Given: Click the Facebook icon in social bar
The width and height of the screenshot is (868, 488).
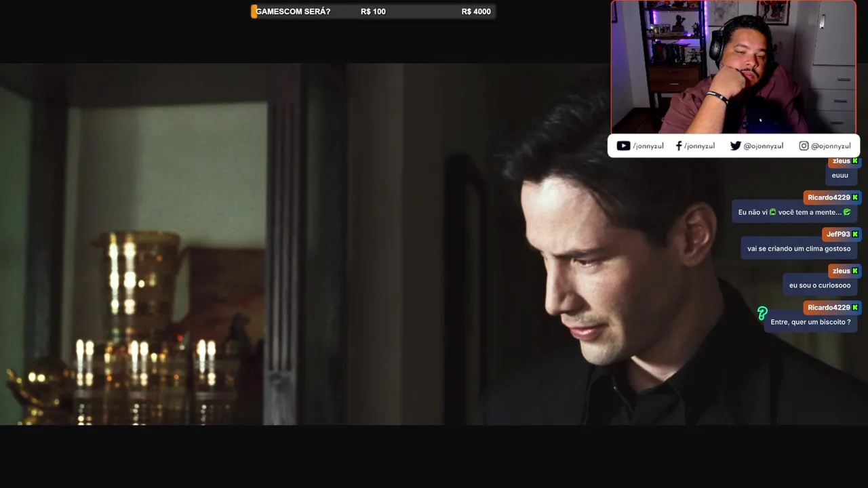Looking at the screenshot, I should pyautogui.click(x=679, y=146).
